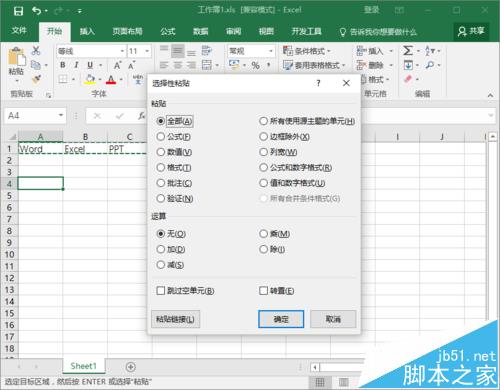Click the Copy icon in the clipboard group
The height and width of the screenshot is (390, 500).
pyautogui.click(x=36, y=65)
